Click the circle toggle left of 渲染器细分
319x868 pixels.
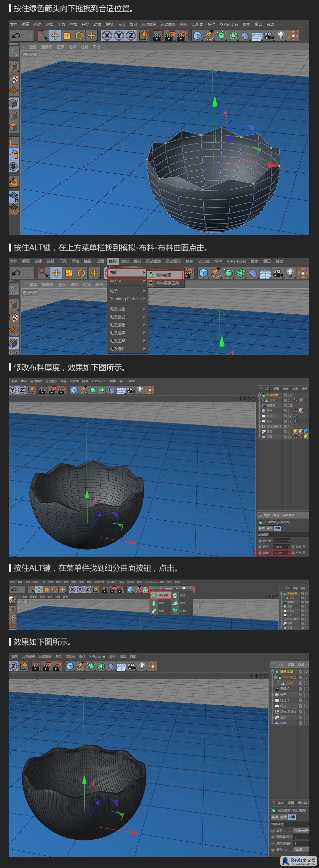(x=273, y=843)
